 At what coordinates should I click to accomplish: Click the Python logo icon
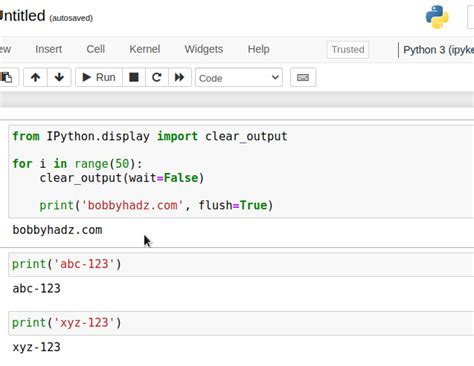tap(437, 17)
